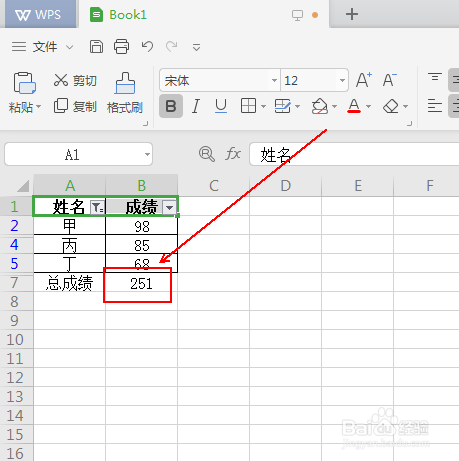459x461 pixels.
Task: Click the display monitor icon in Book1 tab
Action: click(297, 15)
